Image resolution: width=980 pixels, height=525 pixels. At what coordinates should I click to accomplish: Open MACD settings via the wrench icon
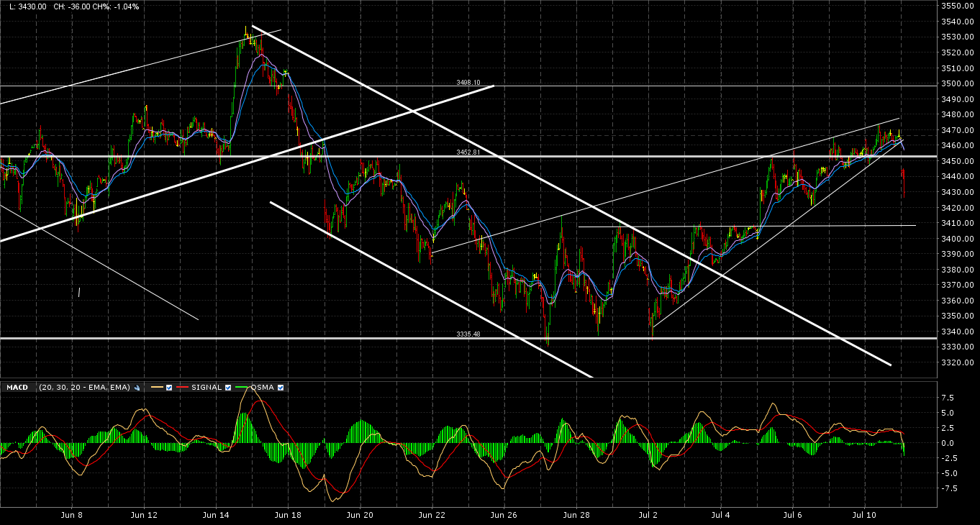coord(137,388)
